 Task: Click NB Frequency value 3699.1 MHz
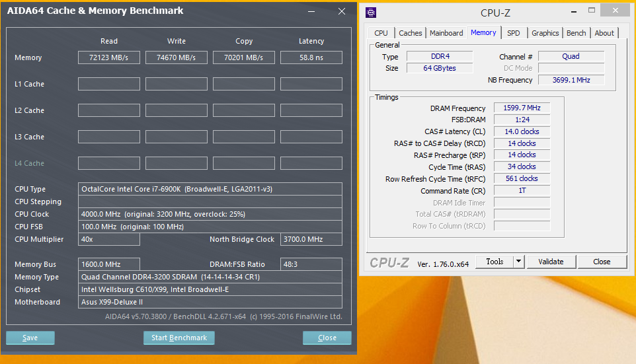pyautogui.click(x=571, y=80)
